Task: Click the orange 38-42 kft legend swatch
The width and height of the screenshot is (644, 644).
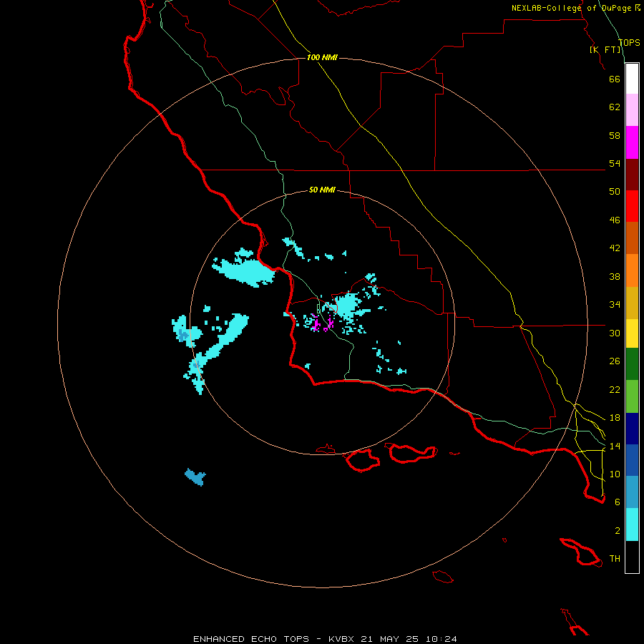Action: [x=632, y=270]
